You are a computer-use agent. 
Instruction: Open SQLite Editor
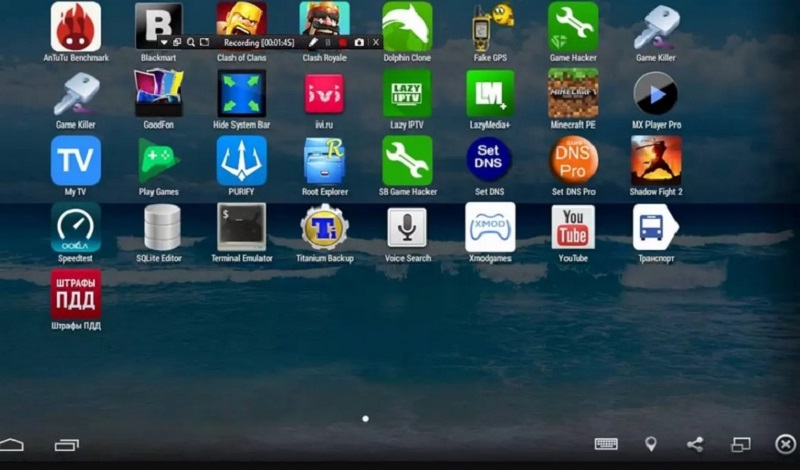(x=162, y=227)
